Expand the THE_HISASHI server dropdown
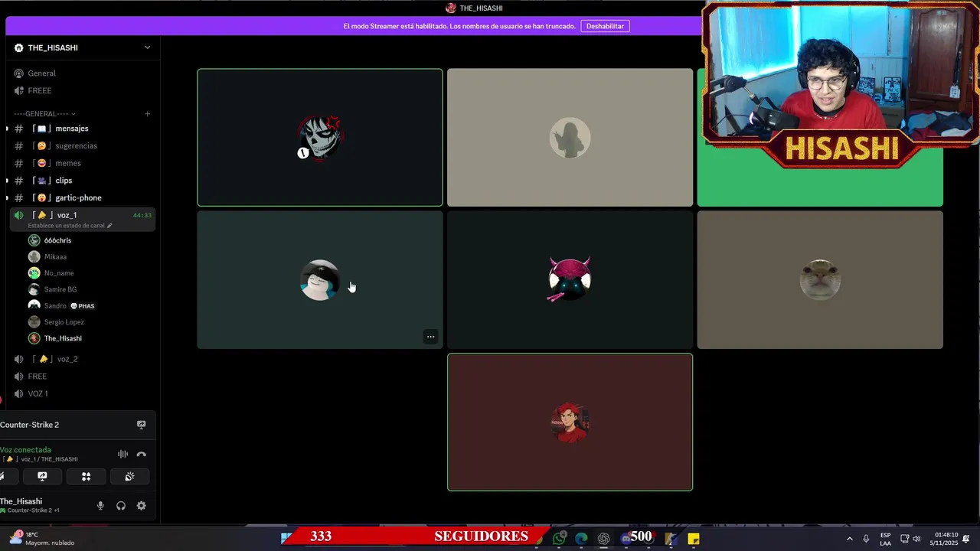 click(147, 47)
